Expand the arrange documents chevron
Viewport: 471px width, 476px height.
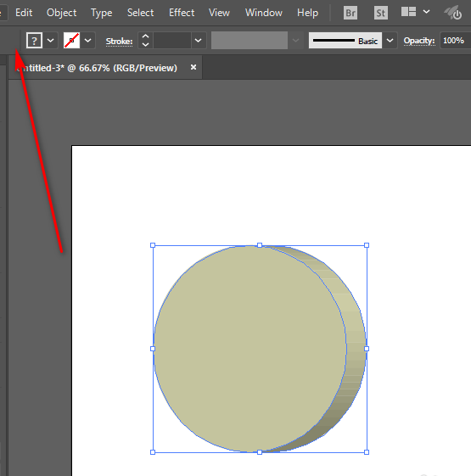(426, 12)
